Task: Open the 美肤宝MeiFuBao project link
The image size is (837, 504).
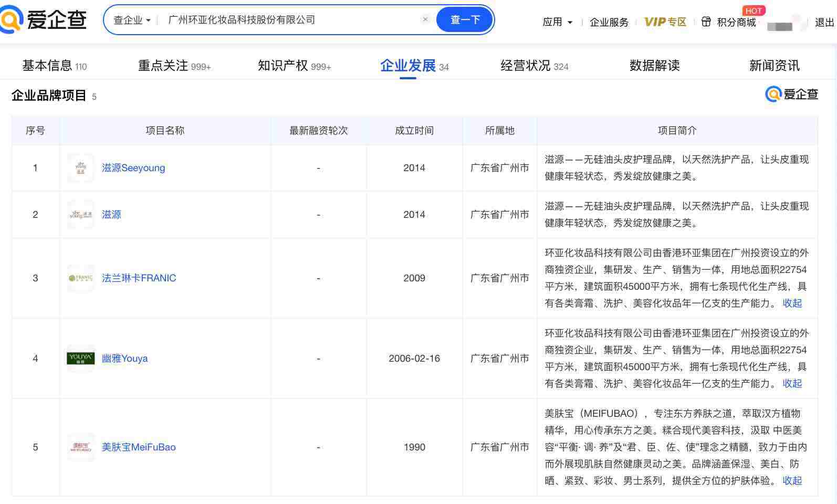Action: point(139,447)
